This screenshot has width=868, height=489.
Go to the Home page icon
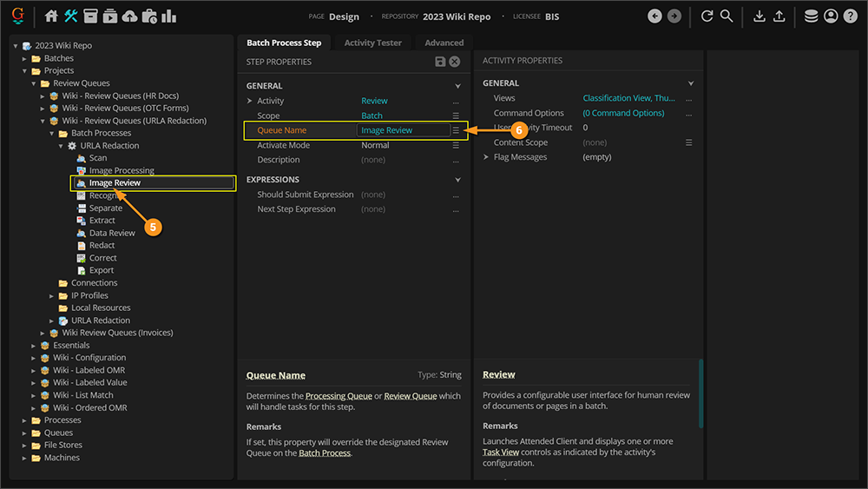pos(51,17)
